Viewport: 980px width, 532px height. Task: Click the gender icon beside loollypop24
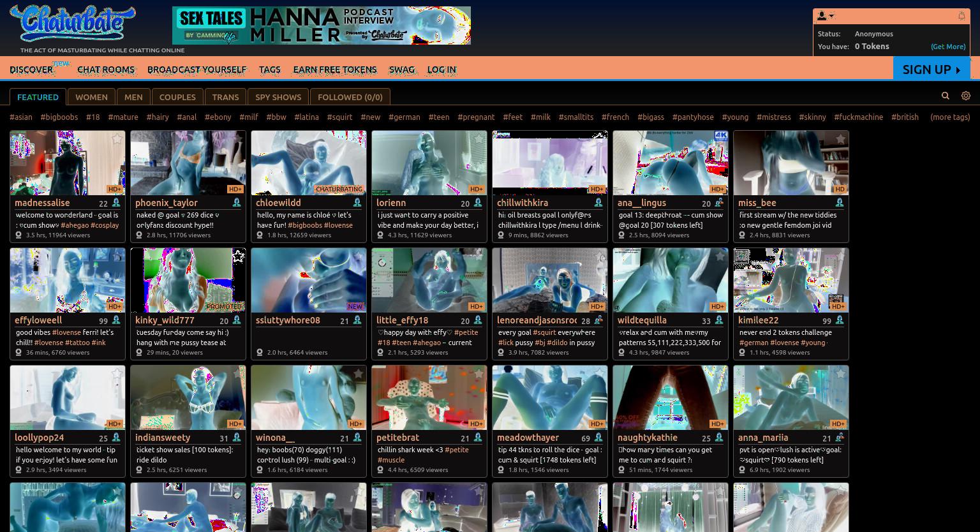click(x=116, y=438)
